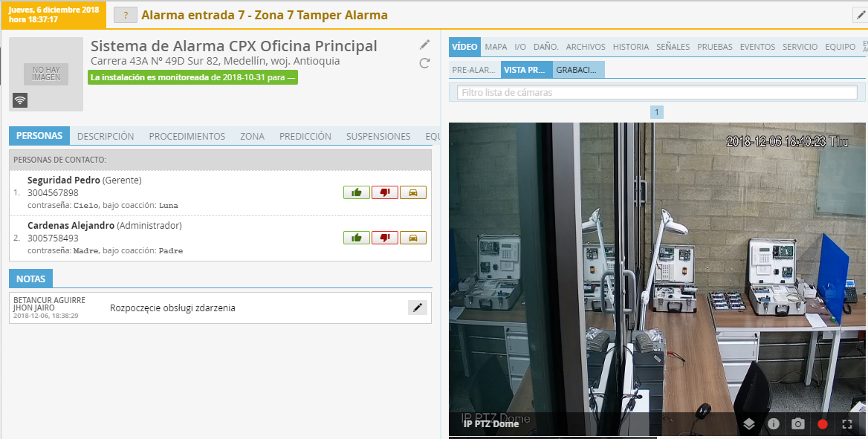Click the IP PTZ Dome video feed
868x439 pixels.
[x=658, y=279]
